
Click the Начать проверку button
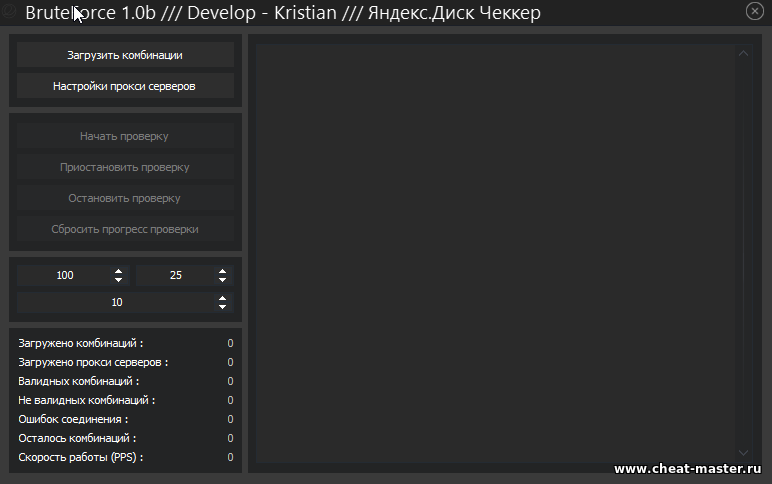(x=125, y=136)
